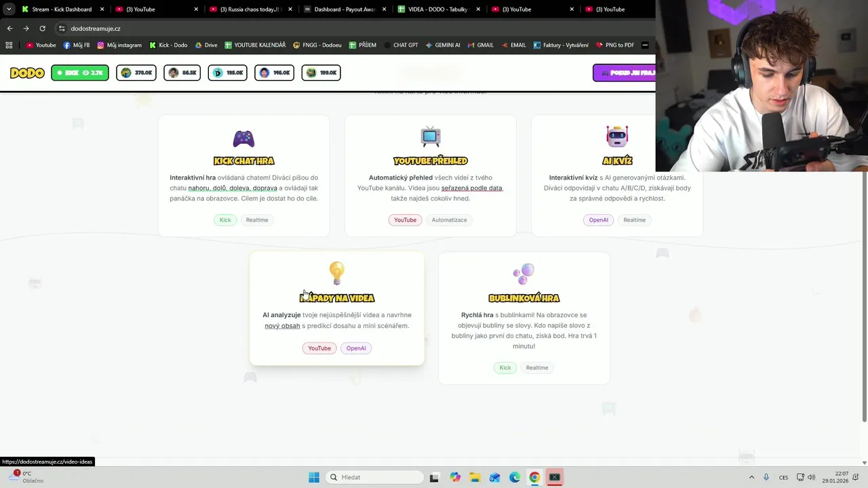The height and width of the screenshot is (488, 868).
Task: Click underlined text 'nahoru, dolů, doleva, doprava'
Action: 233,188
